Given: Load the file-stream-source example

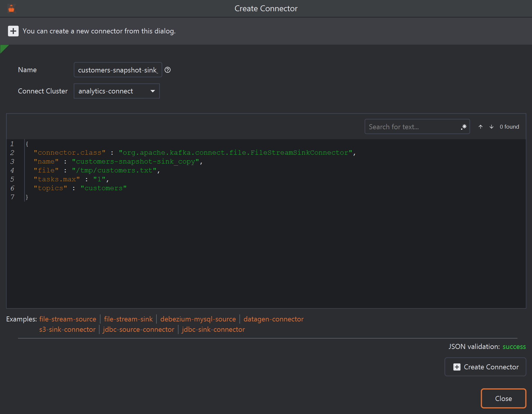Looking at the screenshot, I should 68,319.
